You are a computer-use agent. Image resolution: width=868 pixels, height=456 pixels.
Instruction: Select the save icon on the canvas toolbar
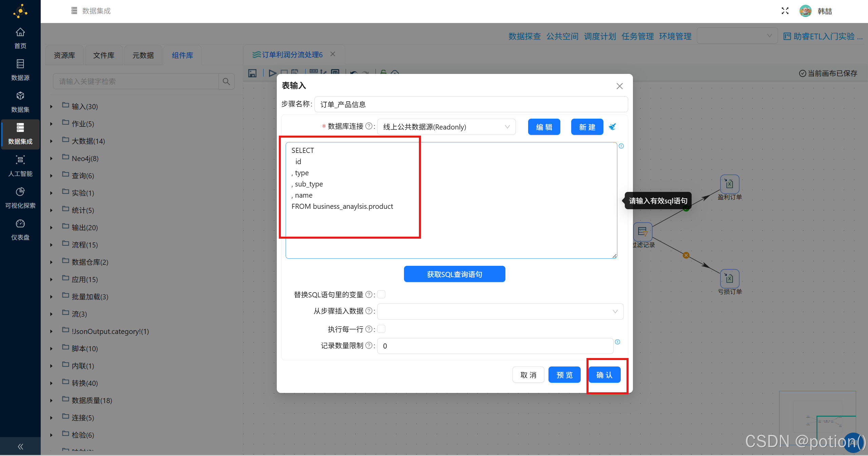(x=252, y=73)
